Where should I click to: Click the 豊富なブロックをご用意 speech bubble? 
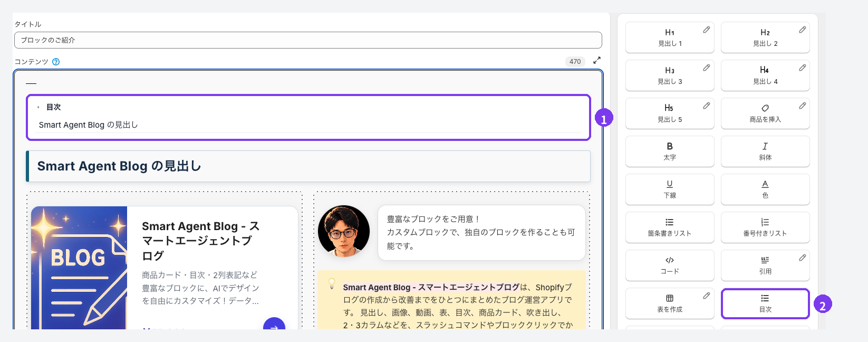tap(481, 232)
